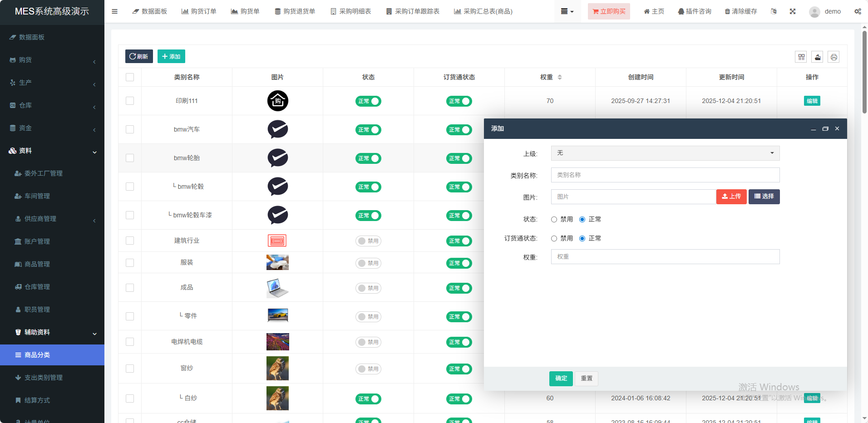Sort by the 权重 column arrows
This screenshot has height=423, width=868.
[560, 77]
